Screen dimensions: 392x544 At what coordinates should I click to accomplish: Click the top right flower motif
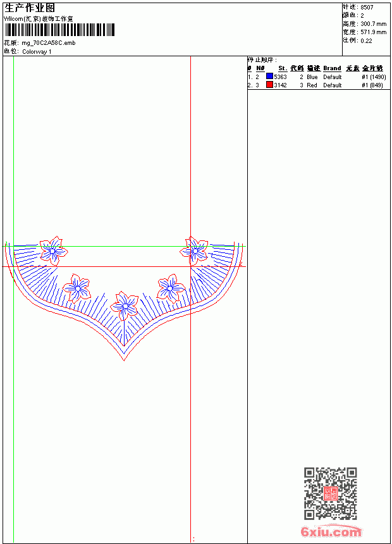(x=194, y=251)
